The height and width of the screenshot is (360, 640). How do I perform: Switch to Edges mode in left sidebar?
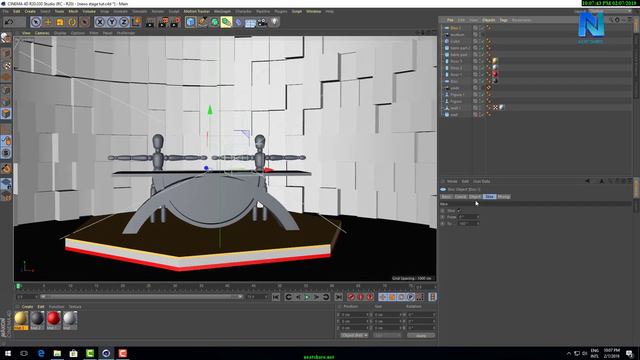tap(6, 102)
